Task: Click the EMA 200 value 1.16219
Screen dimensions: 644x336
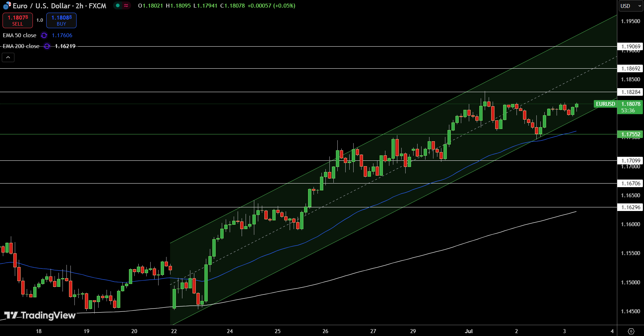Action: [x=65, y=46]
